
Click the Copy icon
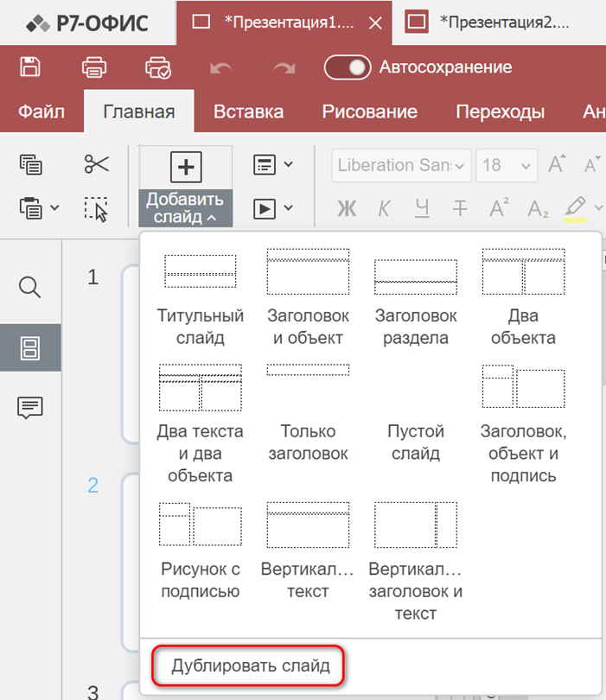click(31, 164)
